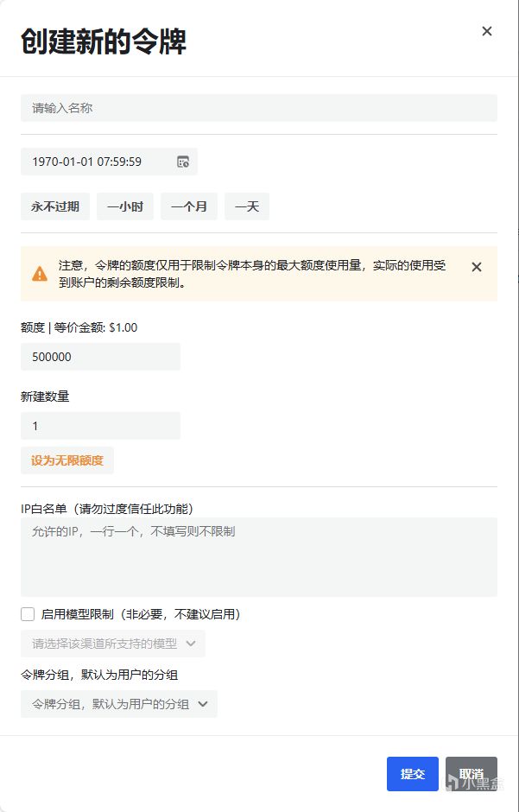Choose the one month expiration option

189,206
